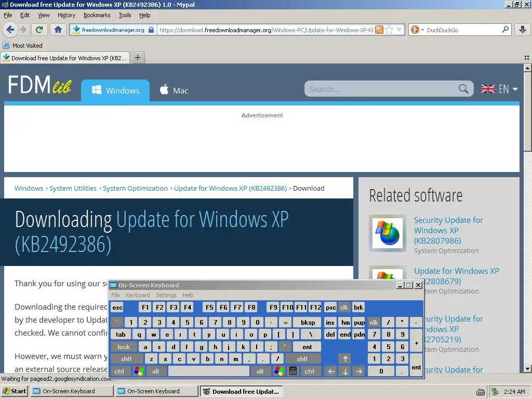The image size is (532, 399).
Task: Open the Bookmarks menu in Mypal
Action: tap(97, 15)
